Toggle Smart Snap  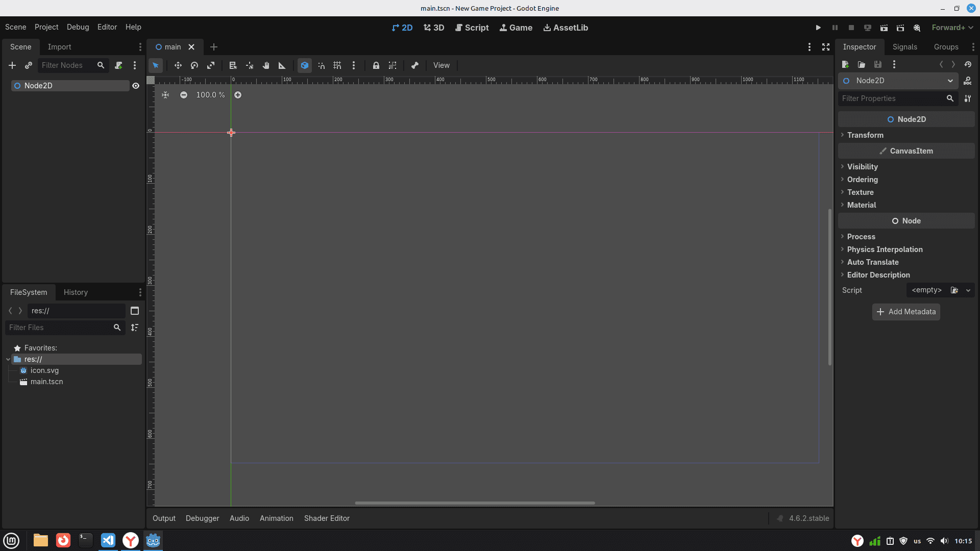321,65
